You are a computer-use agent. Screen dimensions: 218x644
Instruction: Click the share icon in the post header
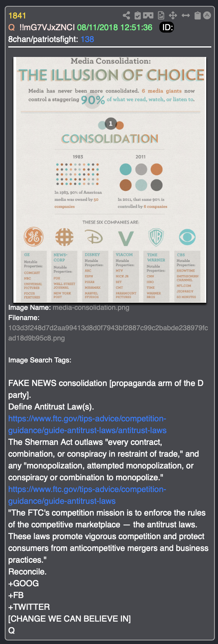point(126,16)
